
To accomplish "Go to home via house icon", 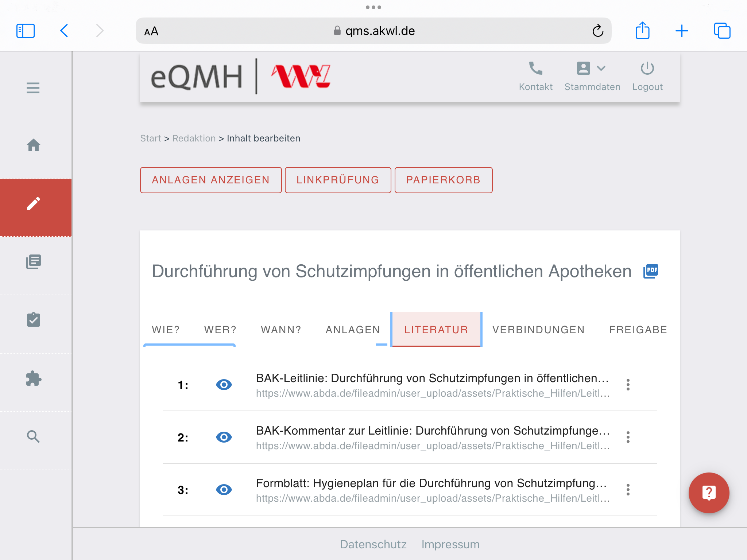I will (x=34, y=145).
